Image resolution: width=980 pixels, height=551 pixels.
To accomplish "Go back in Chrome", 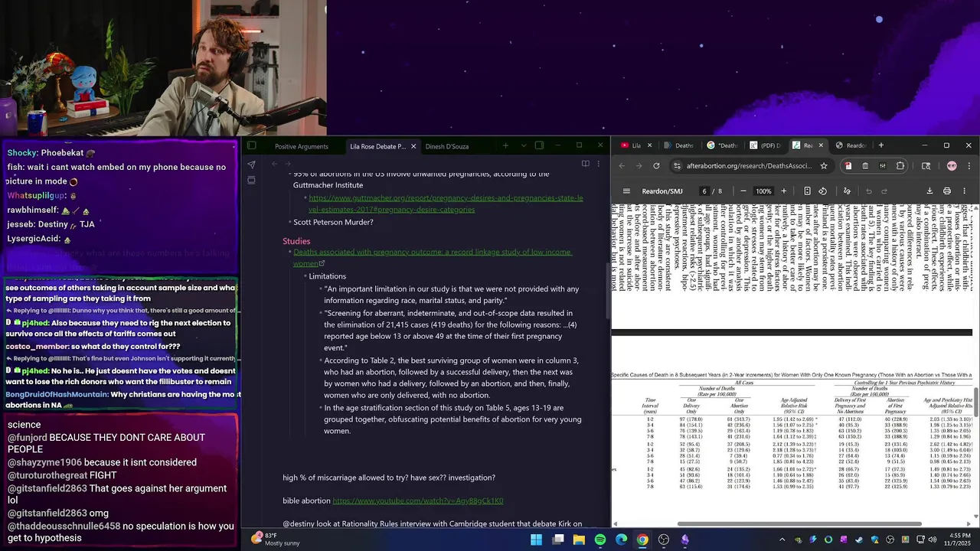I will [x=622, y=165].
